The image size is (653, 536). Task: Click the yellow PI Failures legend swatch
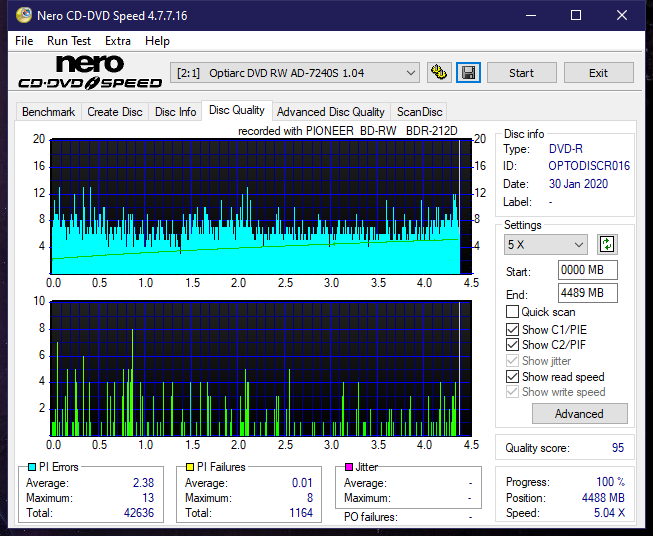click(188, 467)
